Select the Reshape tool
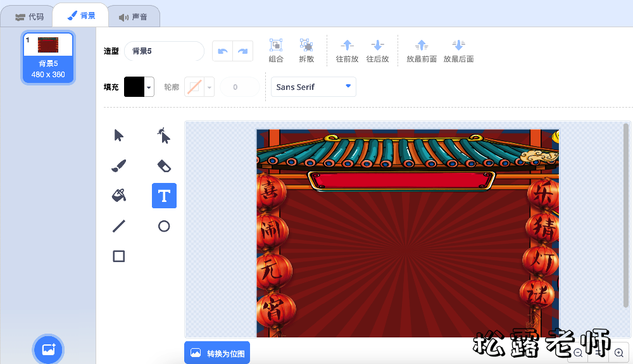This screenshot has height=364, width=633. pyautogui.click(x=164, y=135)
